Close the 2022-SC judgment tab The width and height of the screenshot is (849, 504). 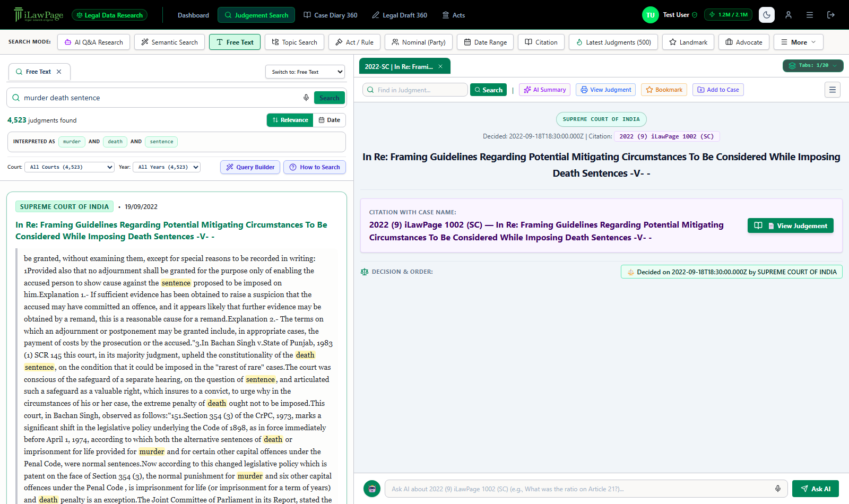click(x=440, y=66)
